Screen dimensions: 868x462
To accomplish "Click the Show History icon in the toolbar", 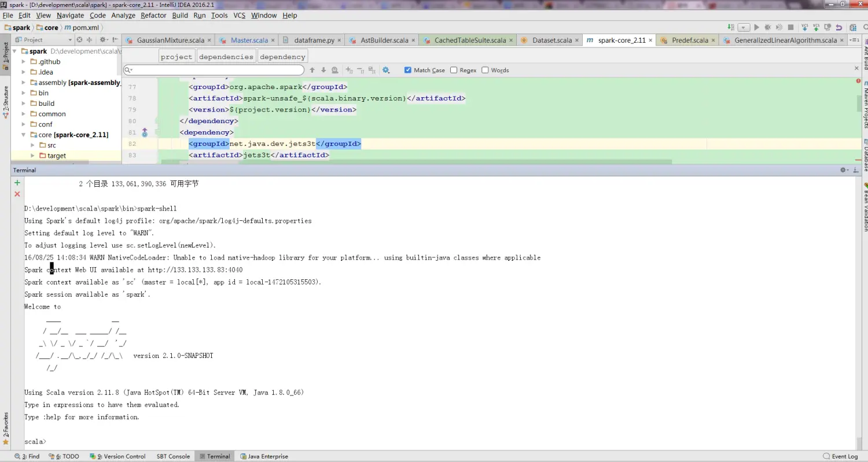I will (x=827, y=27).
